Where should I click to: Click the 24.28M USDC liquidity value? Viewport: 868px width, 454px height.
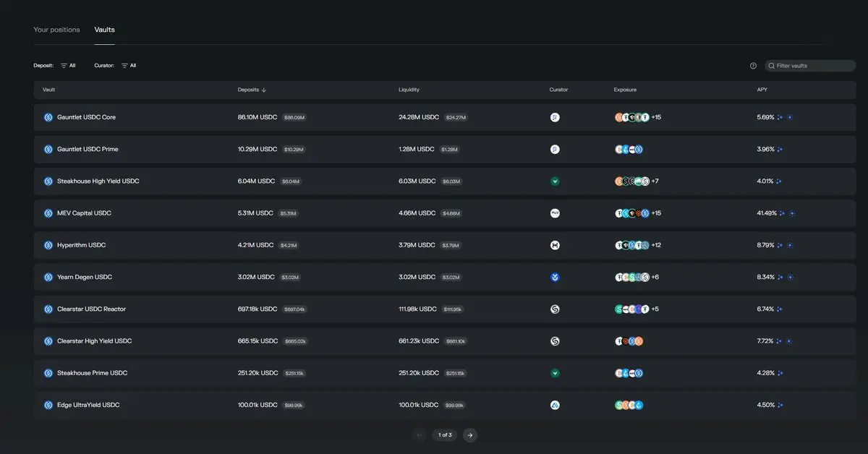point(419,117)
